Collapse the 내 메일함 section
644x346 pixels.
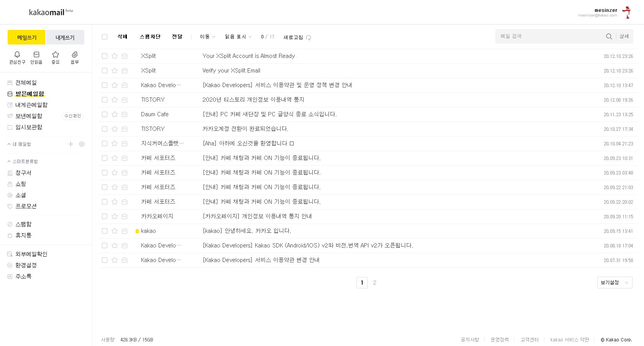19,144
